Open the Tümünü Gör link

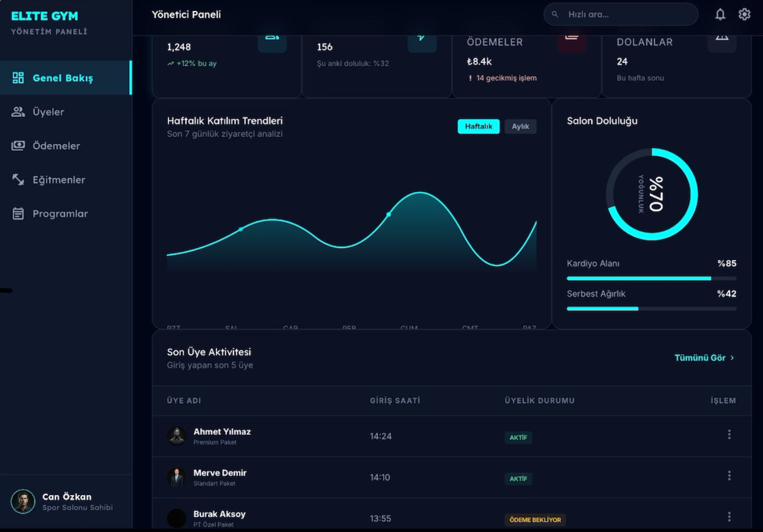pyautogui.click(x=704, y=358)
